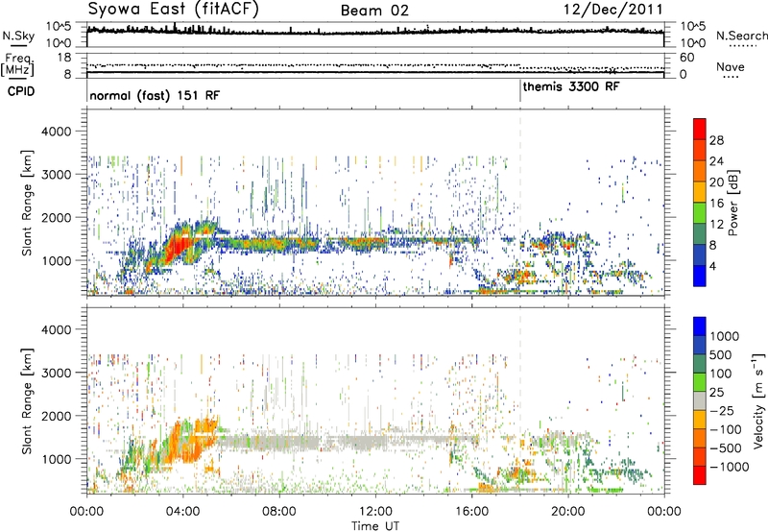The image size is (768, 532).
Task: Click the blue top segment of Velocity color bar
Action: 700,326
